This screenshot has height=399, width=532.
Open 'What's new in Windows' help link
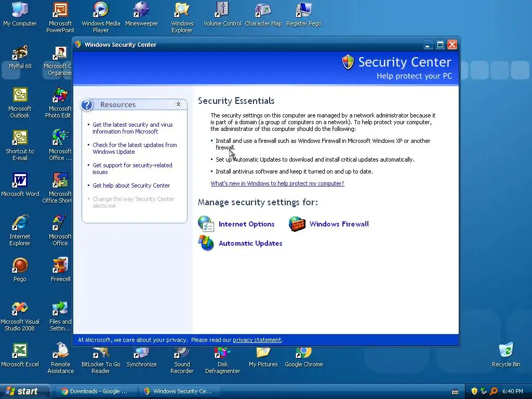277,183
